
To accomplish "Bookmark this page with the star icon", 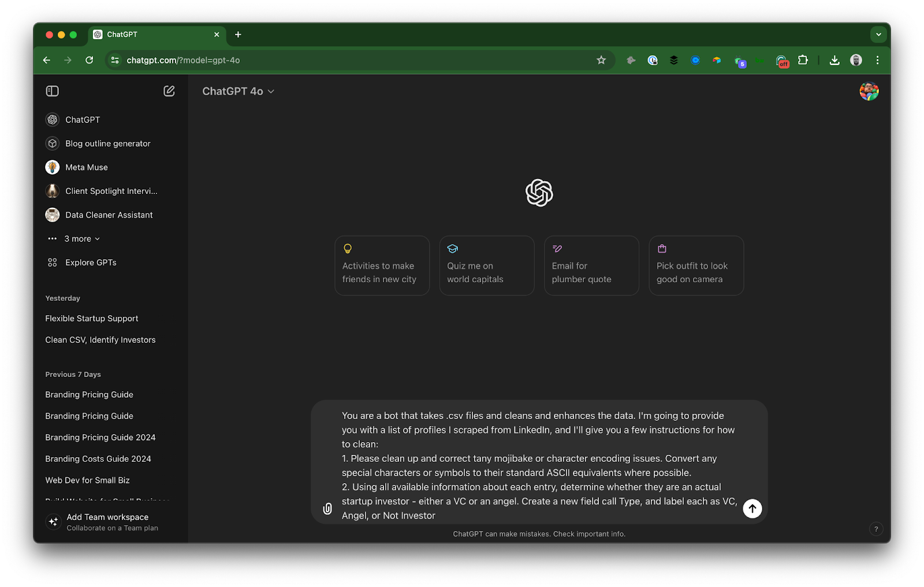I will click(x=601, y=60).
